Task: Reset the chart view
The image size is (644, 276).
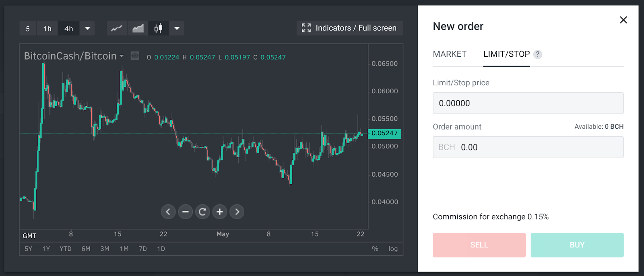Action: [202, 212]
